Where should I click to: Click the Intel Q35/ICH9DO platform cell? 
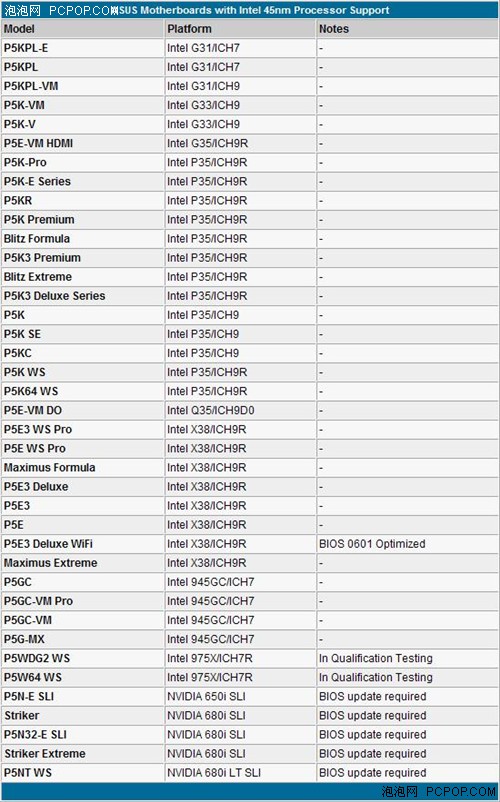click(240, 410)
